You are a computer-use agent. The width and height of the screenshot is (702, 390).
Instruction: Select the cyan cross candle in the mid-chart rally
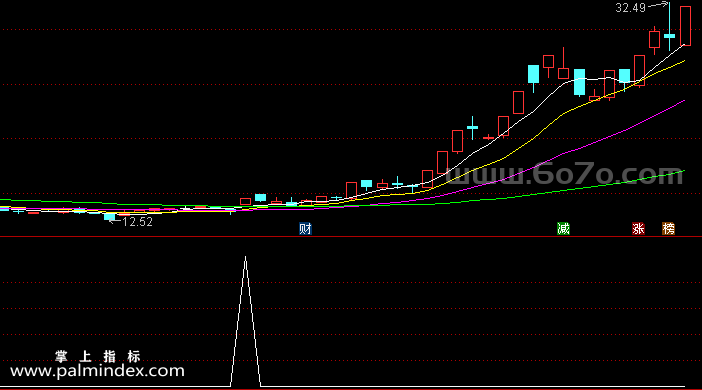(472, 128)
